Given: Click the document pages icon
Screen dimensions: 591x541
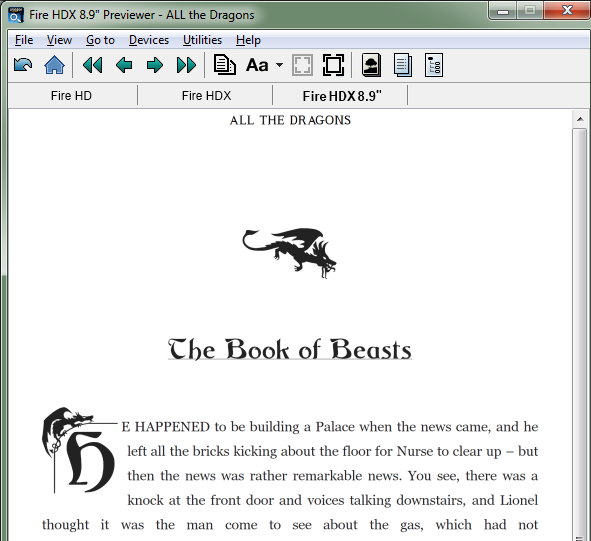Looking at the screenshot, I should 225,65.
